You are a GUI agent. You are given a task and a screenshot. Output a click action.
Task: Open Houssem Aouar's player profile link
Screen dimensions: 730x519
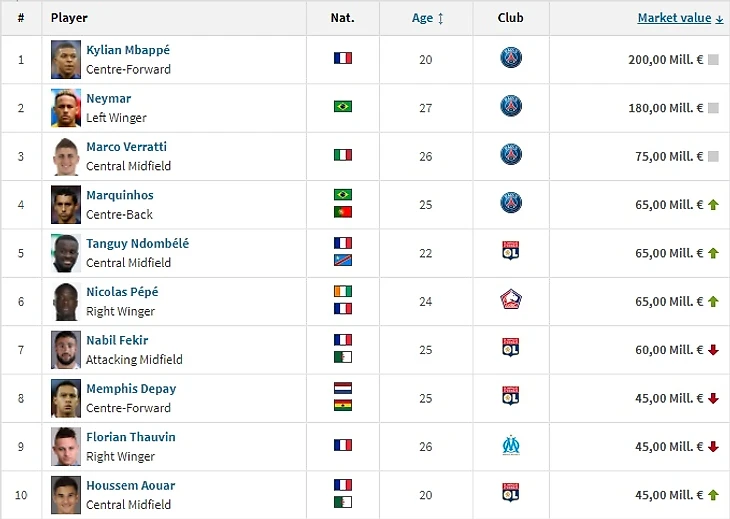point(131,485)
